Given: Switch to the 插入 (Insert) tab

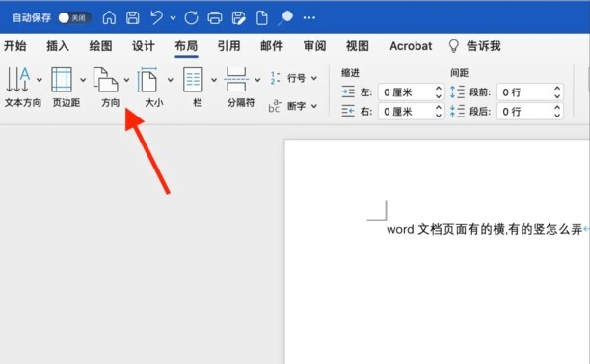Looking at the screenshot, I should [58, 46].
